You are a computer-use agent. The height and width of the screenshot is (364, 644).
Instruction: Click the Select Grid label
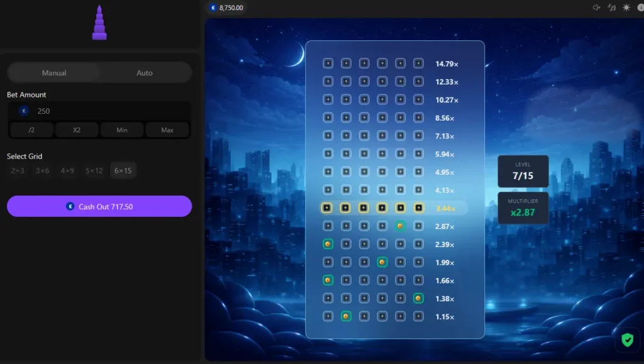click(25, 156)
